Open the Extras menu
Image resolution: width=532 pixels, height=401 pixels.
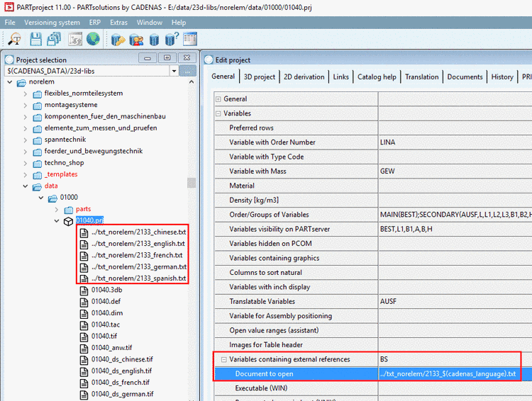click(x=118, y=23)
